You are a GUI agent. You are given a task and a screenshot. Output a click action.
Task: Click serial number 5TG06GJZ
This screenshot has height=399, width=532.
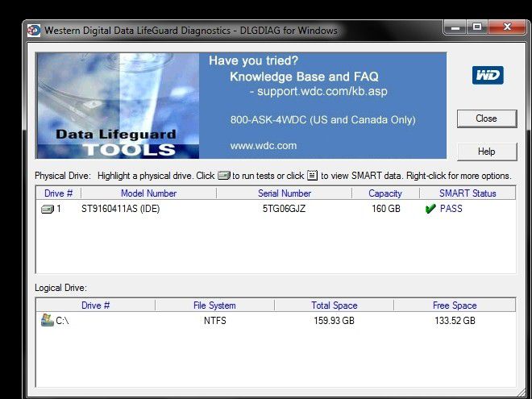point(284,208)
